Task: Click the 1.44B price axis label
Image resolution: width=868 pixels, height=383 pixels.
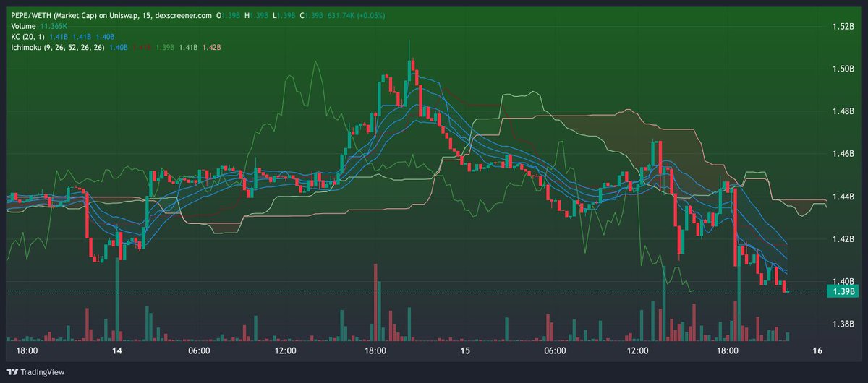Action: point(843,197)
